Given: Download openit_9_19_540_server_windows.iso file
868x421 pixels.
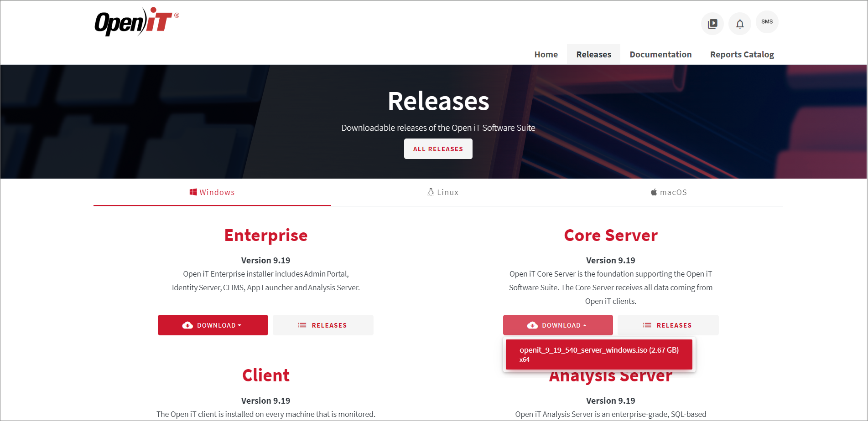Looking at the screenshot, I should (x=599, y=354).
